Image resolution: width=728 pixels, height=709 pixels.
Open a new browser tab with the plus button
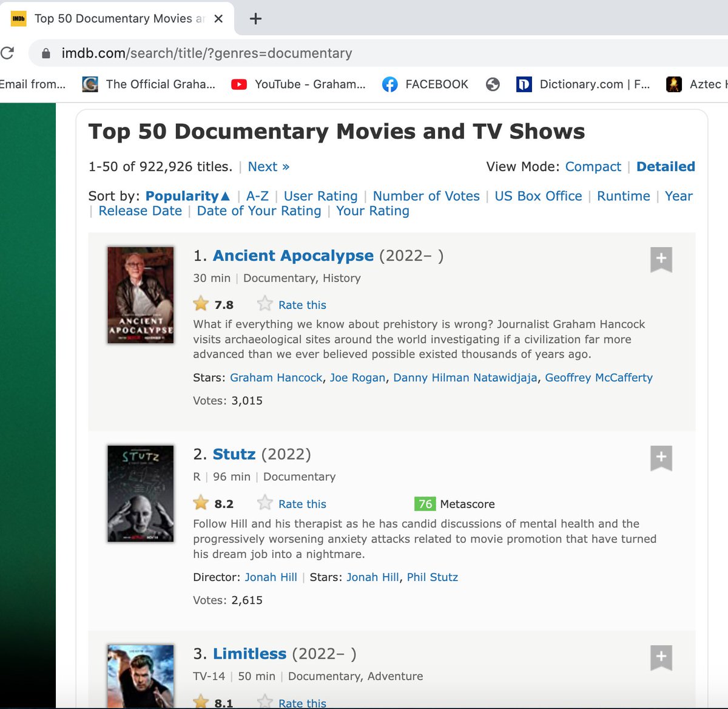pyautogui.click(x=256, y=19)
